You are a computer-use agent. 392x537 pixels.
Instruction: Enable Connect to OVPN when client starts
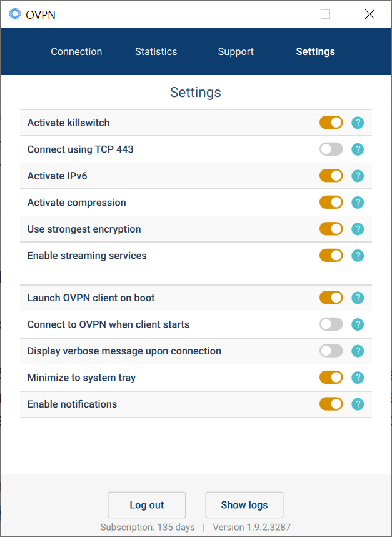(331, 324)
